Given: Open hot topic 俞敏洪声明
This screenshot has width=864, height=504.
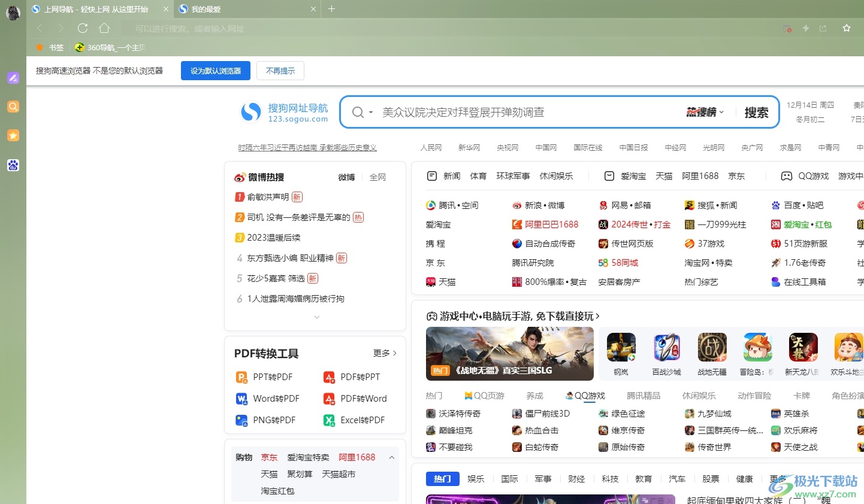Looking at the screenshot, I should pos(268,197).
